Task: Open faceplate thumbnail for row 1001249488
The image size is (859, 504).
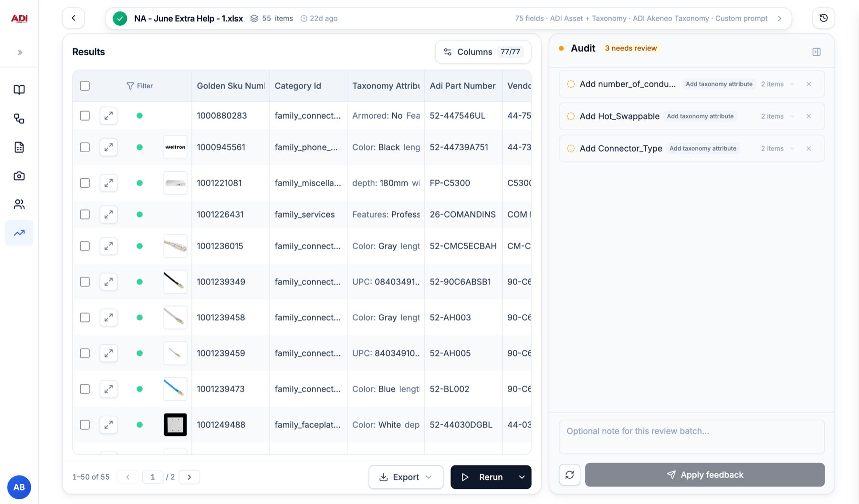Action: [x=175, y=425]
